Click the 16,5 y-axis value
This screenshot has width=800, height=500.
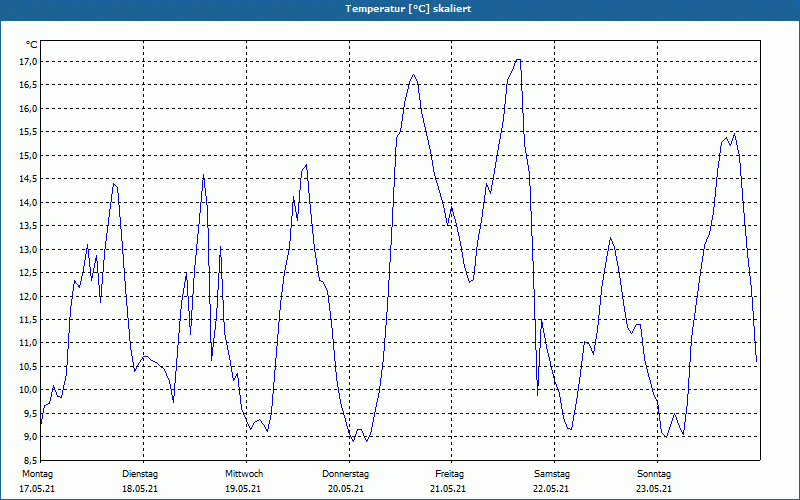(x=28, y=85)
